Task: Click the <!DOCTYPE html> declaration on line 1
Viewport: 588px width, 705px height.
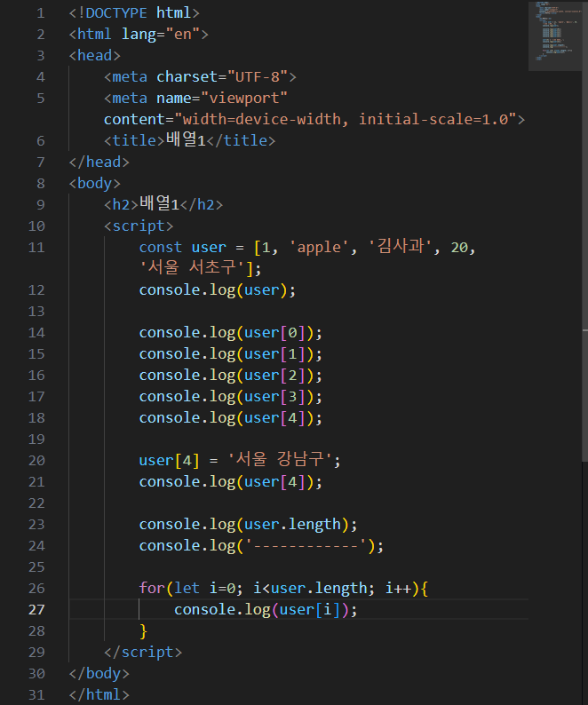Action: pos(134,12)
